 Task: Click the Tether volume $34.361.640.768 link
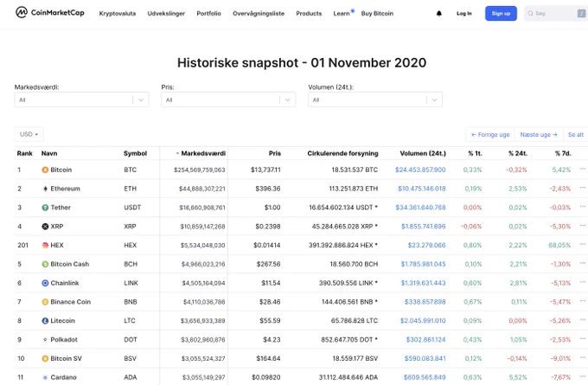[420, 208]
